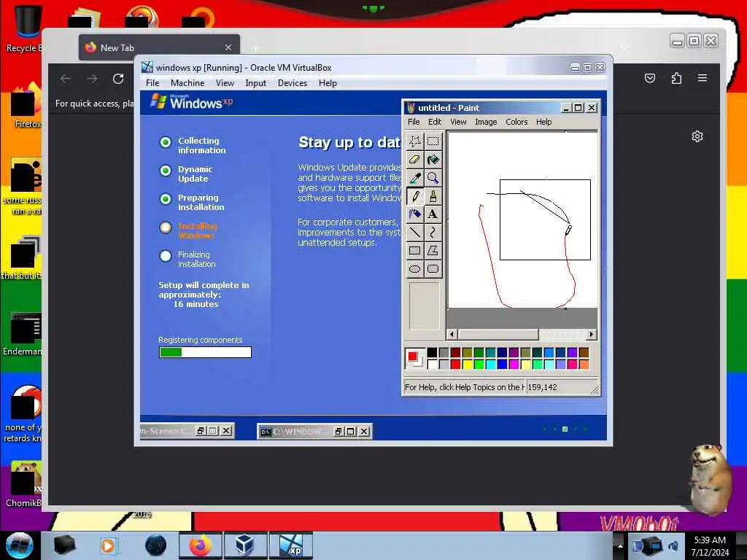Open Paint Help menu
The image size is (747, 560).
coord(543,122)
